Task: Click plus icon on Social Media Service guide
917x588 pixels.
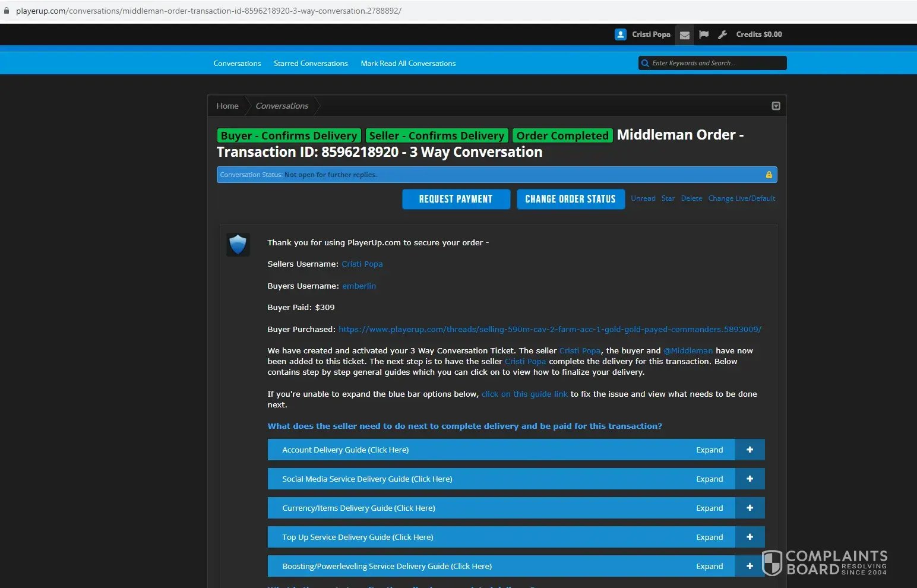Action: coord(750,479)
